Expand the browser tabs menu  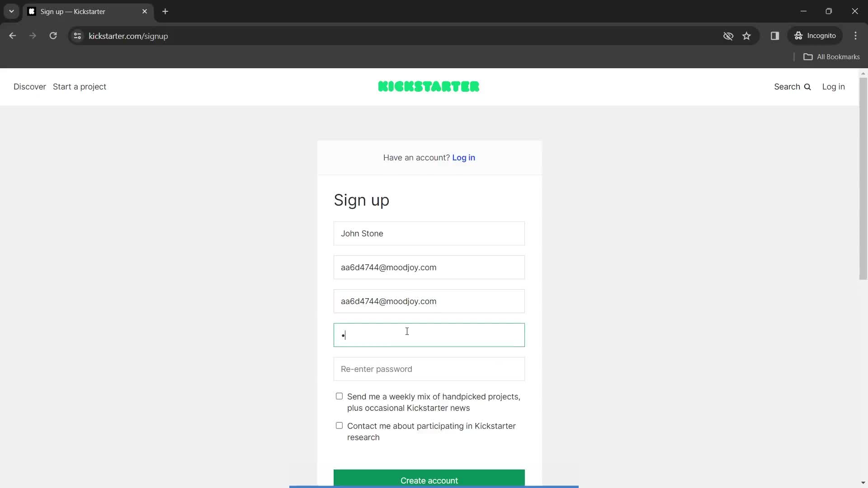click(11, 11)
